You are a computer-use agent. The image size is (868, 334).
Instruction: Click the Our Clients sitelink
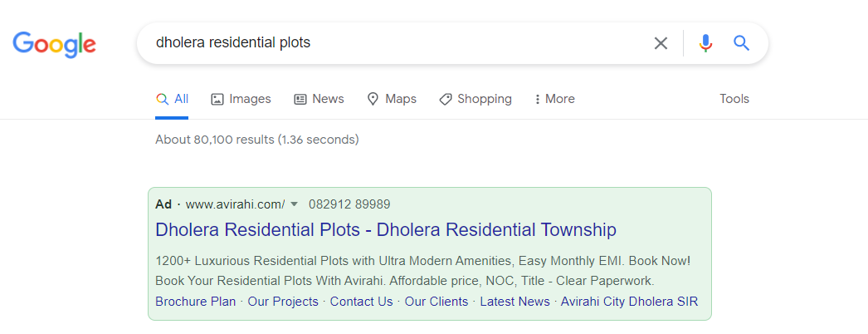(436, 302)
